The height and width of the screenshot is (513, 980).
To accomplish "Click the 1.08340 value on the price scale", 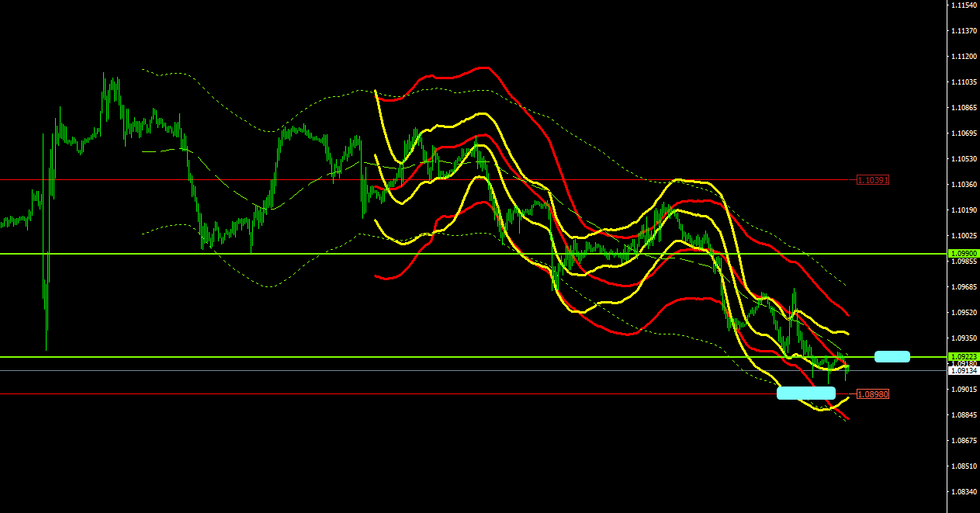I will [x=964, y=492].
